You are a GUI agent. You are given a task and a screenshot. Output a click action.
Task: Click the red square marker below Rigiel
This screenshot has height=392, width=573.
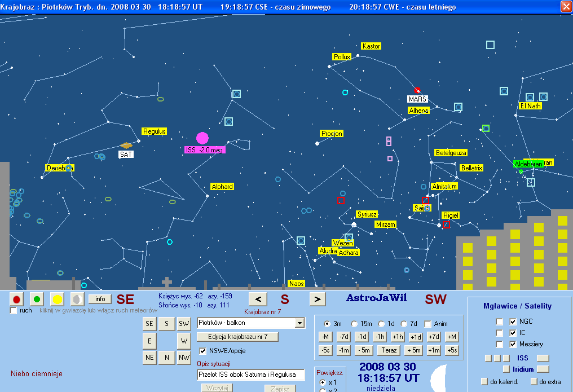point(446,224)
